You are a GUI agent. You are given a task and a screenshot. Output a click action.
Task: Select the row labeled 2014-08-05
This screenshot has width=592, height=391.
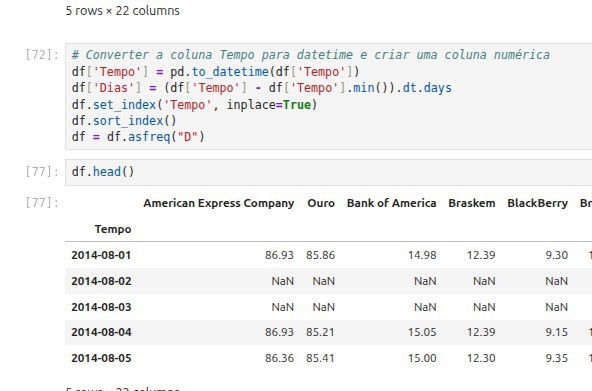328,358
